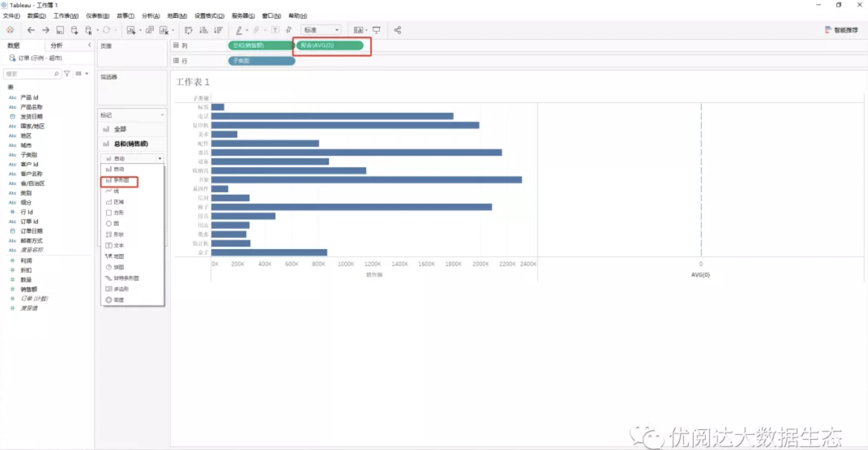Screen dimensions: 868x450
Task: Open the 智能推荐 Show Me panel
Action: click(x=841, y=30)
